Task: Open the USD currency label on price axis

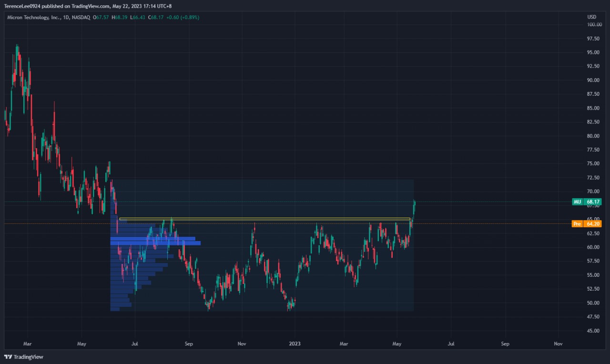Action: (x=591, y=17)
